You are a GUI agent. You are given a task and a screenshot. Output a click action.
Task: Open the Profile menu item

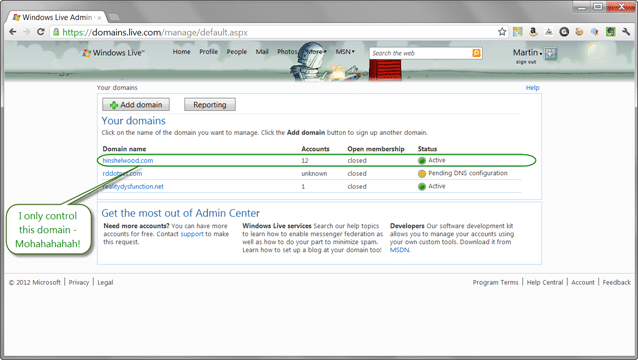[208, 52]
